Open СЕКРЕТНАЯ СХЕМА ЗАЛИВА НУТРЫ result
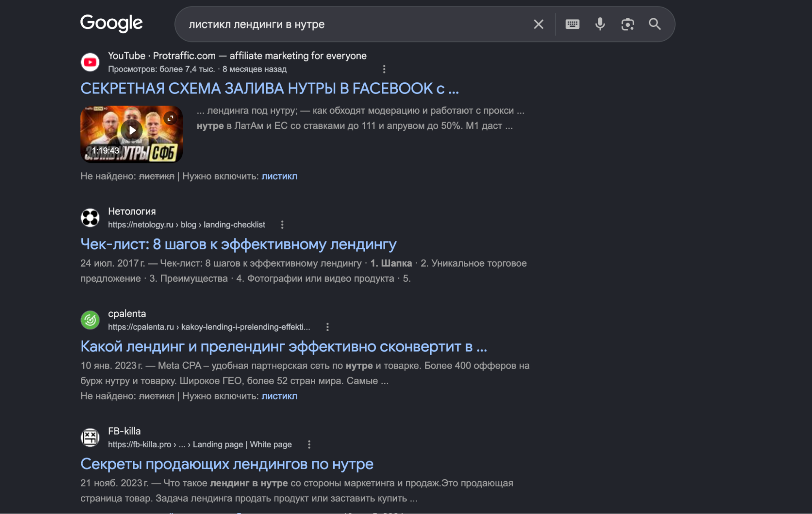This screenshot has height=514, width=812. (x=270, y=89)
